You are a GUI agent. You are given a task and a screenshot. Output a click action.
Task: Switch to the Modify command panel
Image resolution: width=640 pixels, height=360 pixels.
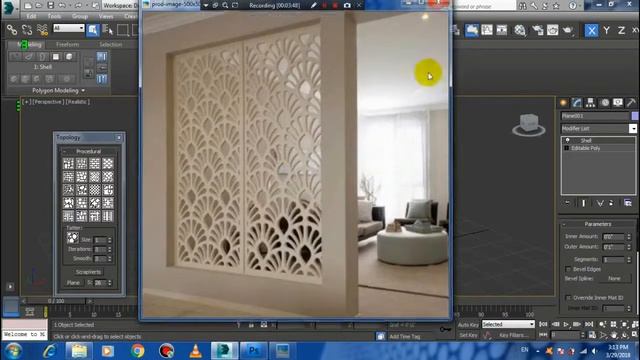[577, 103]
